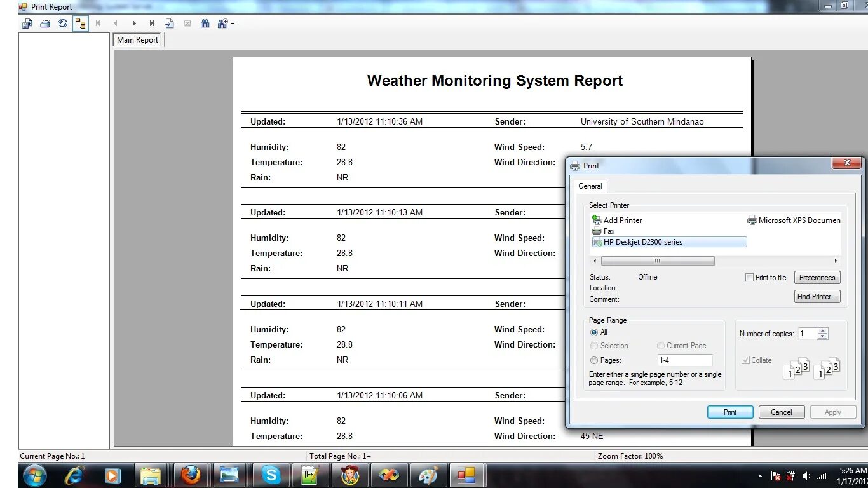The image size is (868, 488).
Task: Jump to the last page of the report
Action: coord(151,23)
